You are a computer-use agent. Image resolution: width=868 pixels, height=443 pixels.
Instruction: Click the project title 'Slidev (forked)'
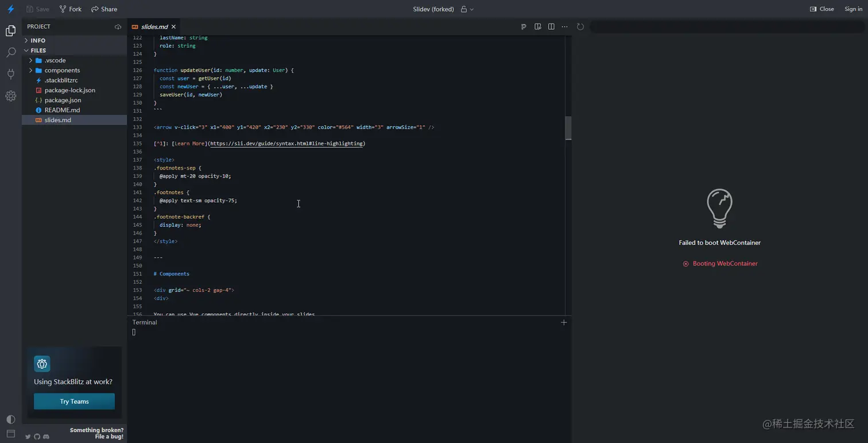click(433, 9)
